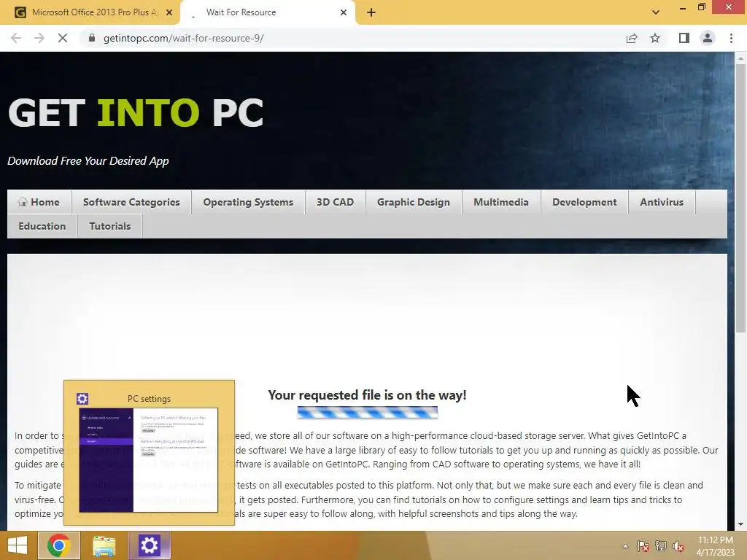Bookmark this page with the star
This screenshot has width=747, height=560.
[655, 38]
